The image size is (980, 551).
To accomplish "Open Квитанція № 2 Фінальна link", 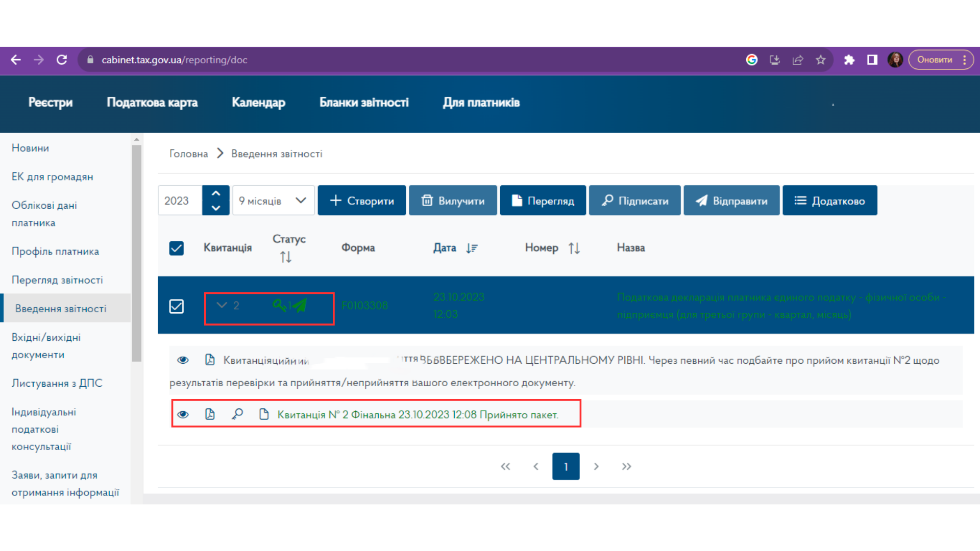I will pos(418,414).
